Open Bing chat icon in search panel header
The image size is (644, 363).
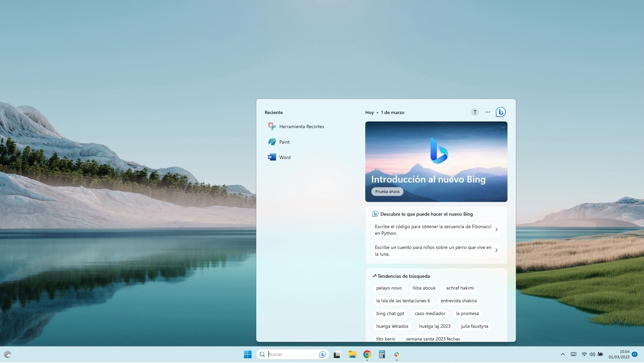tap(500, 112)
